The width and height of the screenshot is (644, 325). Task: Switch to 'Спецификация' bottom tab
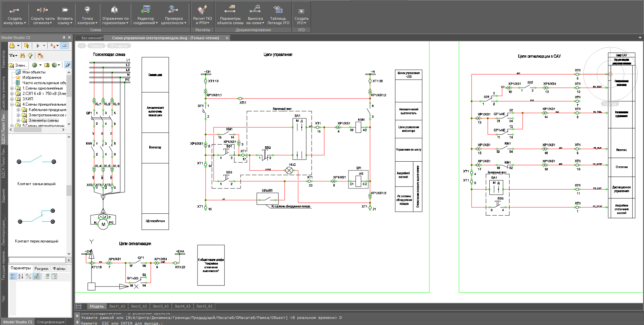51,322
